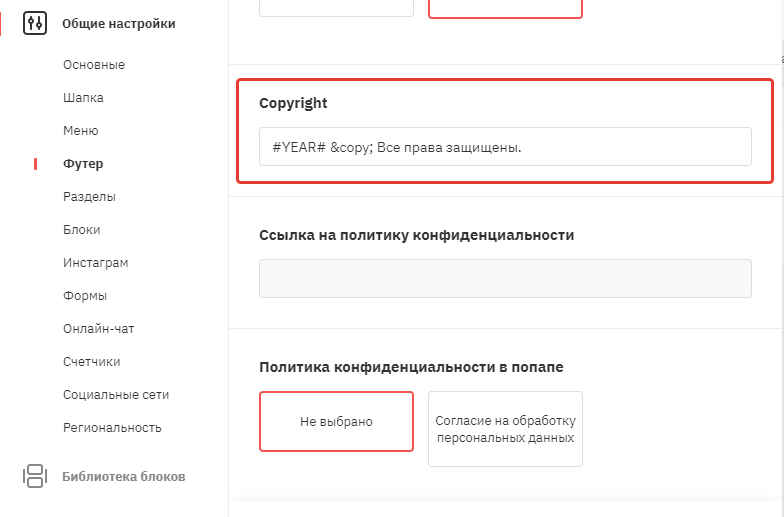Open the Социальные сети settings
784x517 pixels.
pyautogui.click(x=116, y=395)
